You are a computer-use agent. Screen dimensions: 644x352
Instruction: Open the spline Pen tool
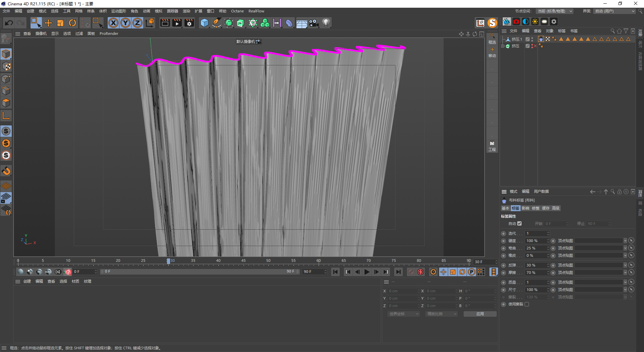(x=217, y=23)
